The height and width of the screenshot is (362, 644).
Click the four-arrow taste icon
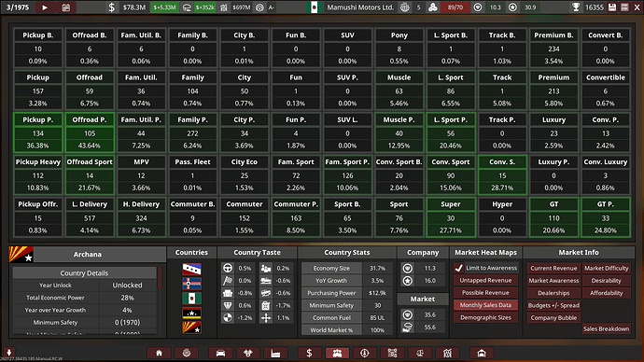coord(266,317)
